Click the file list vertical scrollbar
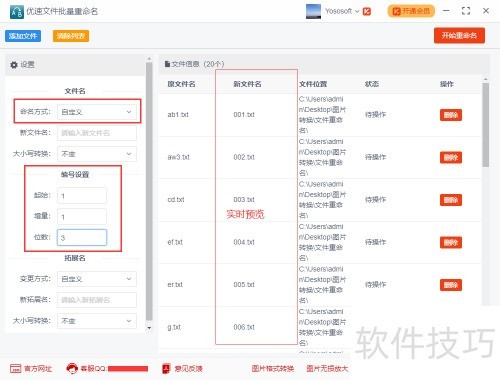 [486, 125]
